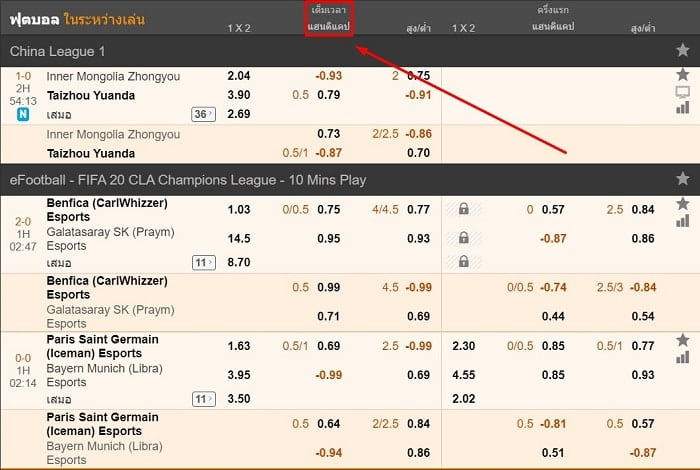Favorite the China League 1 header star
Screen dimensions: 700x470
[682, 50]
